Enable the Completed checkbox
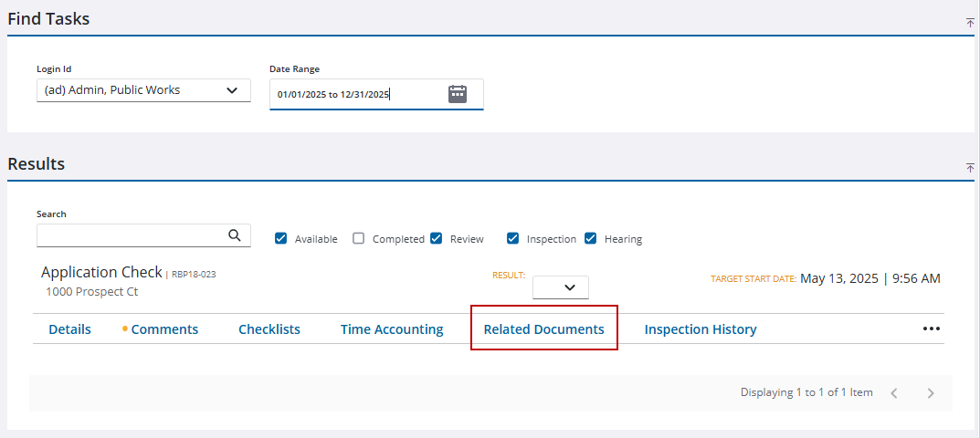The height and width of the screenshot is (438, 980). click(359, 239)
